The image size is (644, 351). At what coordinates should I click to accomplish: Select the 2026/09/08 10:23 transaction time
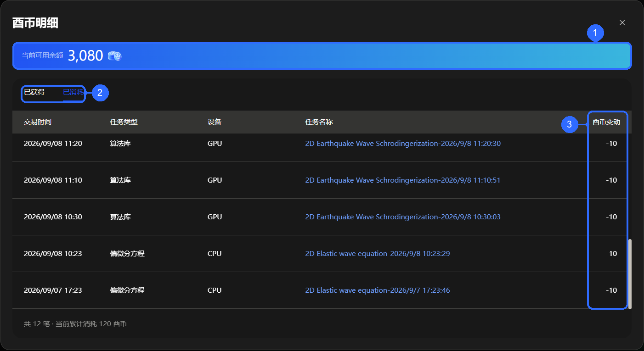pyautogui.click(x=53, y=254)
